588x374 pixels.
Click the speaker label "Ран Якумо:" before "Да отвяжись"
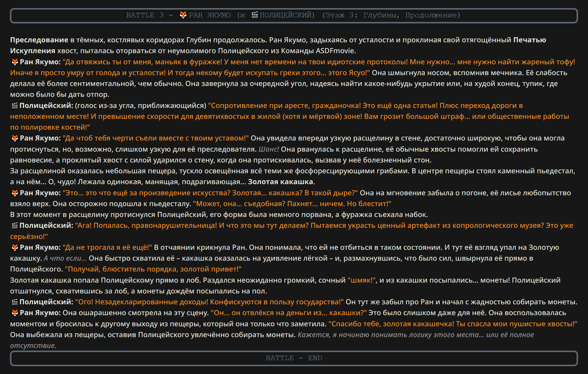point(40,62)
